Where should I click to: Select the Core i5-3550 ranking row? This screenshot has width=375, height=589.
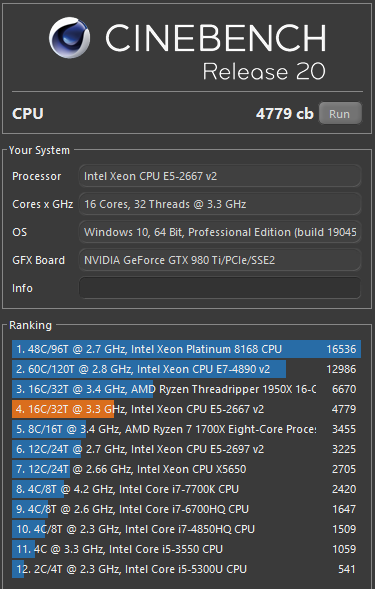pyautogui.click(x=186, y=549)
